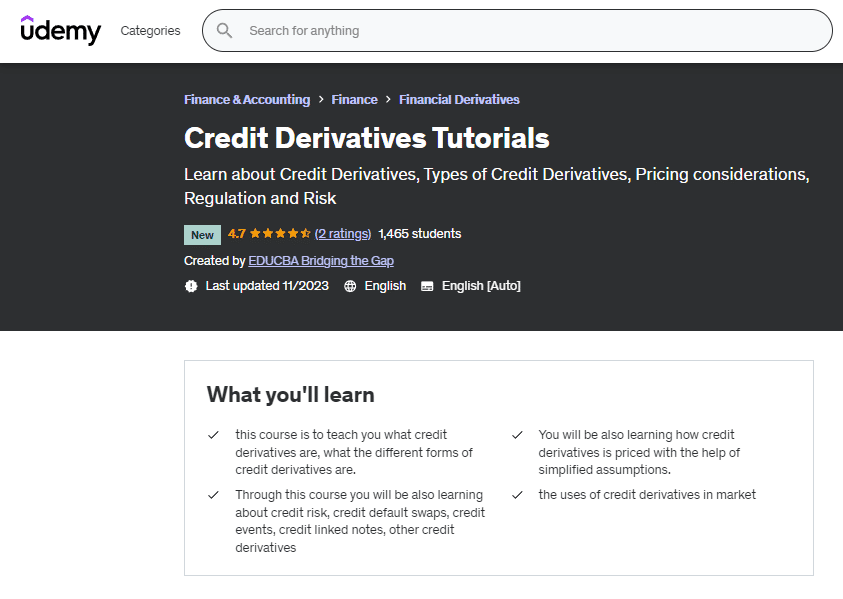Image resolution: width=843 pixels, height=599 pixels.
Task: Click the course subtitle beginning 'Learn about Credit Derivatives'
Action: point(497,186)
